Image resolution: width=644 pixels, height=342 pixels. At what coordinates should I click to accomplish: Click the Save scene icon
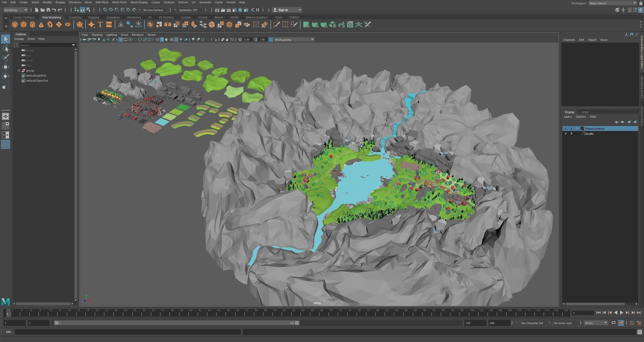click(48, 10)
